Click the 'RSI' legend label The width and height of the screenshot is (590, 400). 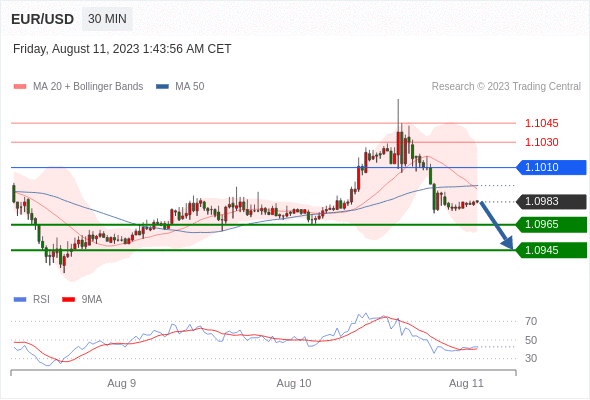tap(41, 300)
